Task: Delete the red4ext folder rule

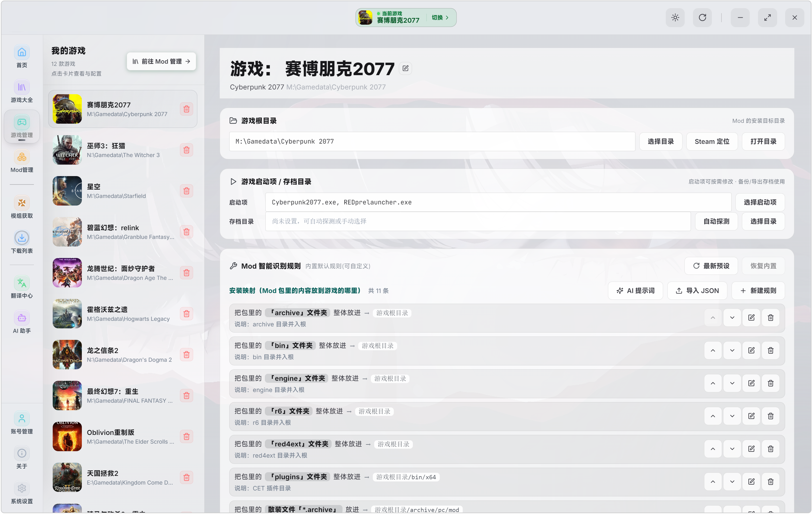Action: pyautogui.click(x=771, y=449)
